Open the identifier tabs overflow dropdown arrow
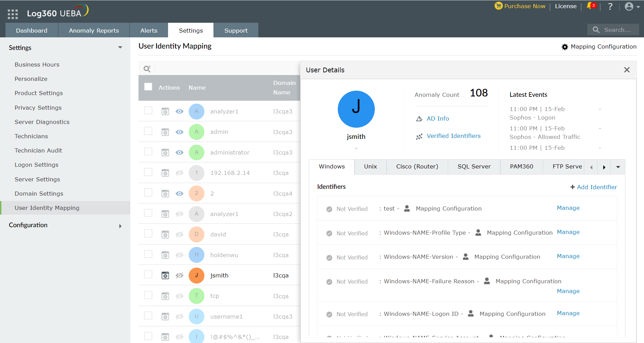 [618, 167]
